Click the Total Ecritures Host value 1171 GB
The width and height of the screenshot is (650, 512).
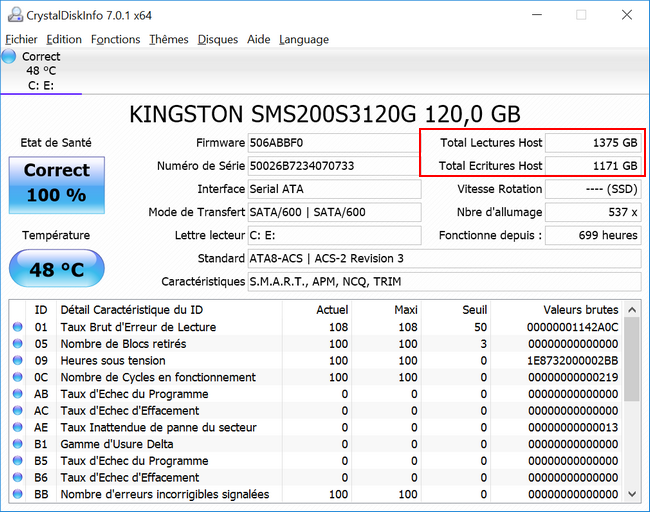click(x=593, y=166)
